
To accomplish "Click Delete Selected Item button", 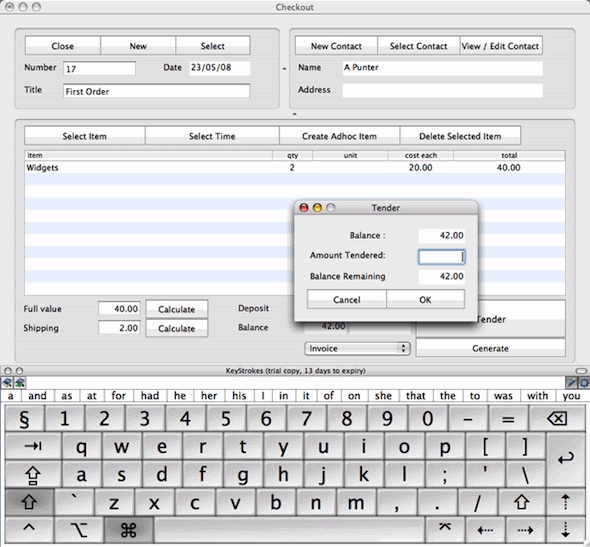I will click(x=460, y=136).
